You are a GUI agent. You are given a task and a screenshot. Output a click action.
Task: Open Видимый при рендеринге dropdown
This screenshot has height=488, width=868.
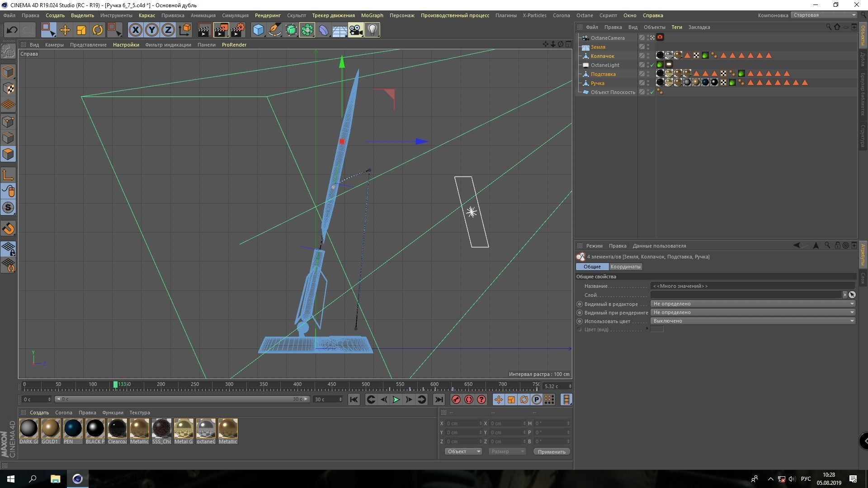coord(753,312)
